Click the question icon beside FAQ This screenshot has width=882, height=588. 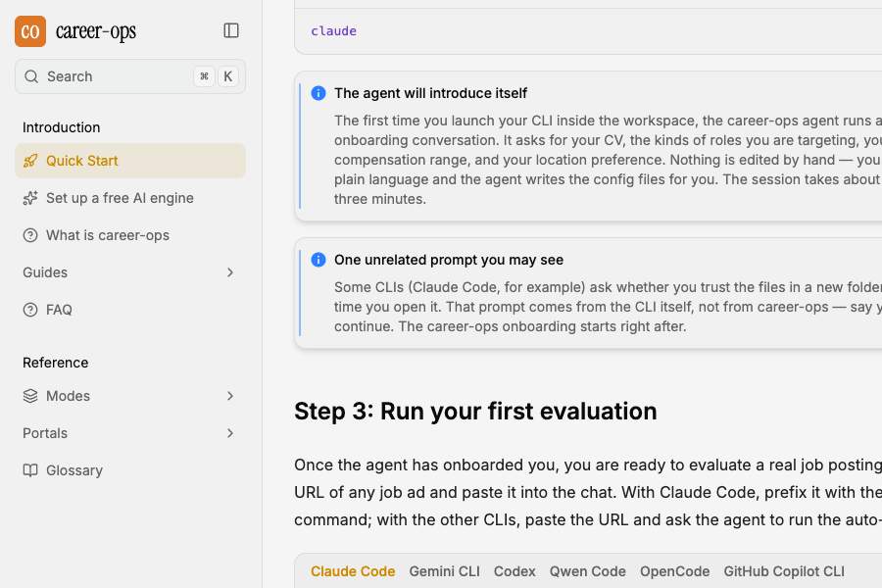pyautogui.click(x=30, y=310)
